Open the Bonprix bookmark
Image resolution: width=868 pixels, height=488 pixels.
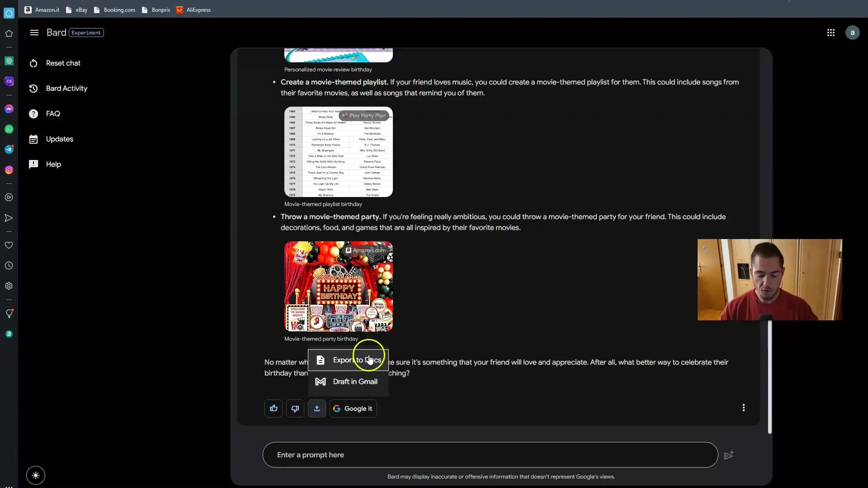[x=156, y=10]
